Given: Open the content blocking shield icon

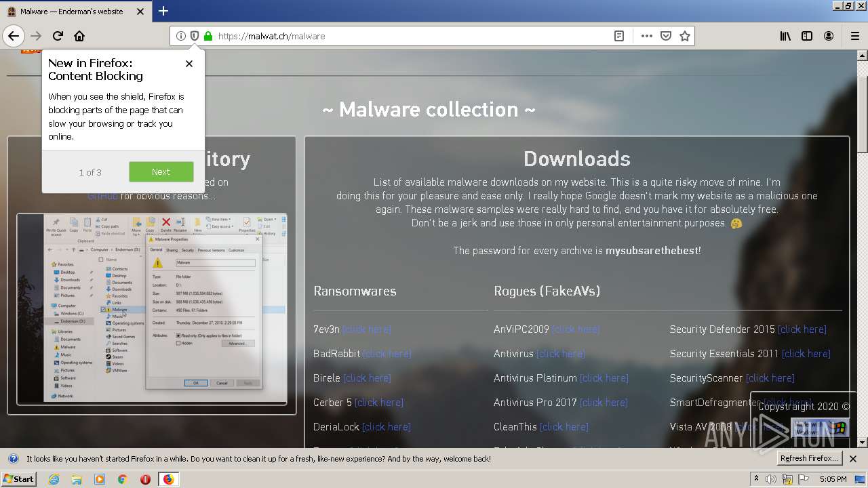Looking at the screenshot, I should point(194,36).
